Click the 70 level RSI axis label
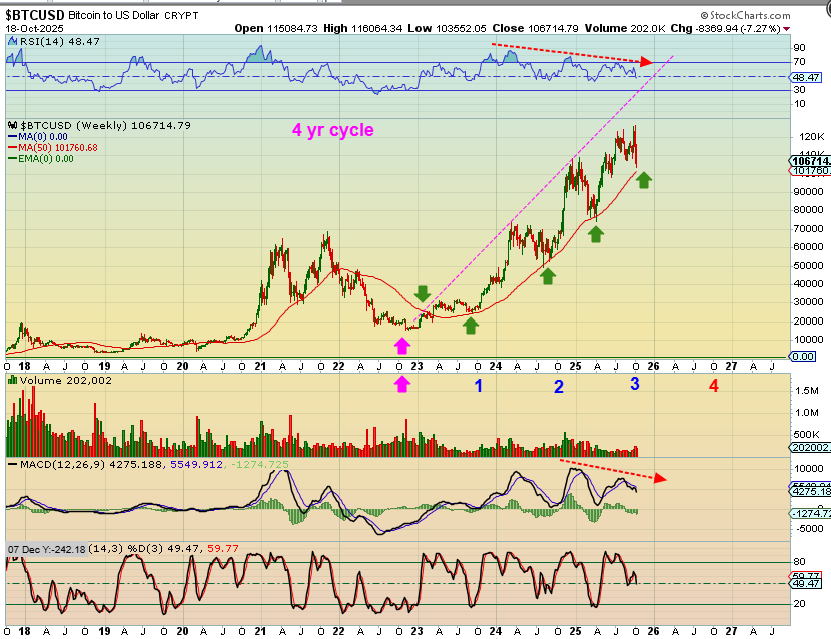Screen dimensions: 831x639 click(799, 62)
